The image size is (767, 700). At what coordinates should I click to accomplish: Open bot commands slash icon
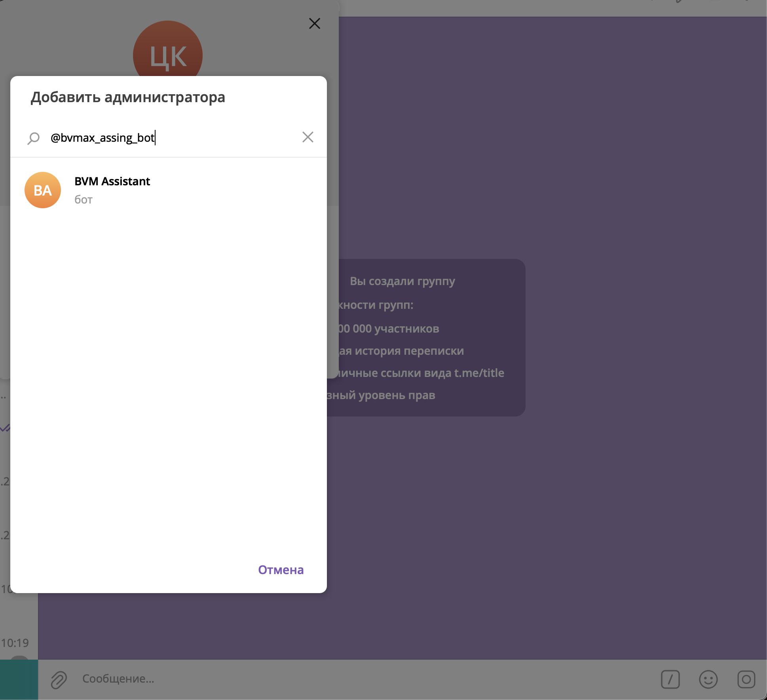click(x=670, y=679)
